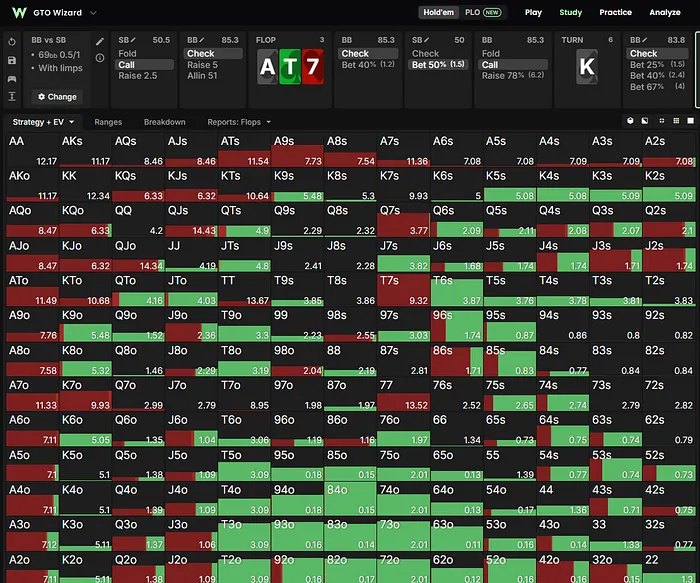Select SB Bet 50% (1.5) action
Image resolution: width=700 pixels, height=583 pixels.
pos(438,65)
